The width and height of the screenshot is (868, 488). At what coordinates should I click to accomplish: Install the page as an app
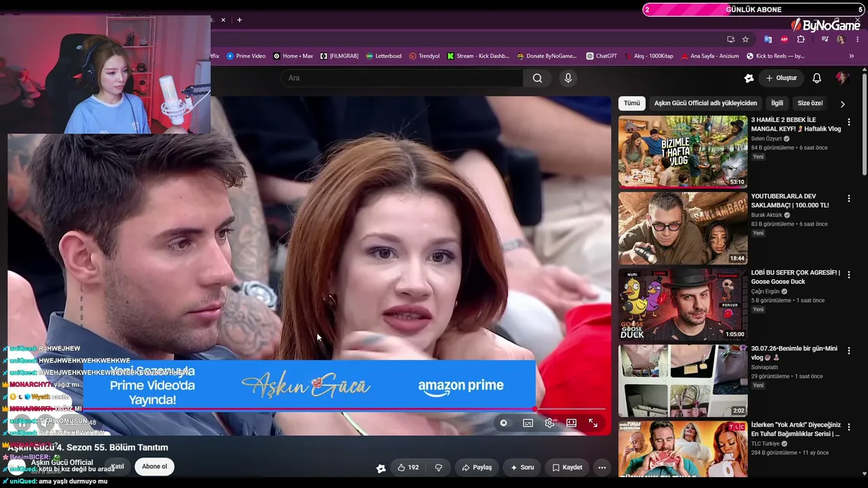[x=730, y=39]
